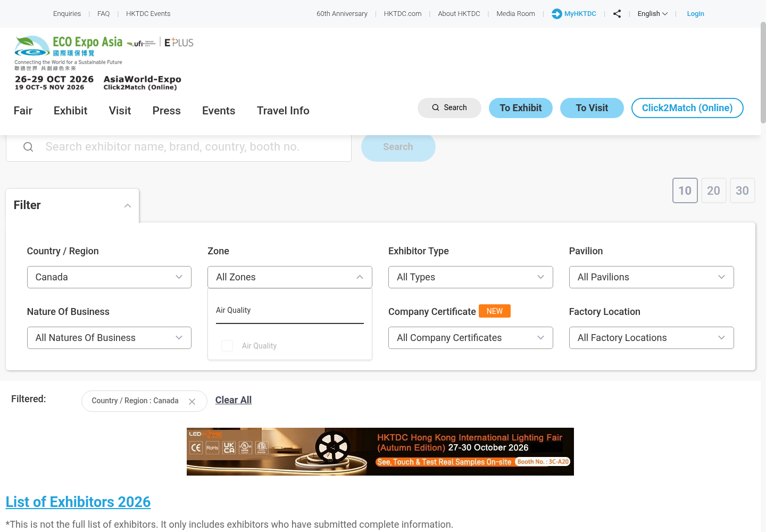
Task: Open the Visit menu
Action: point(120,111)
